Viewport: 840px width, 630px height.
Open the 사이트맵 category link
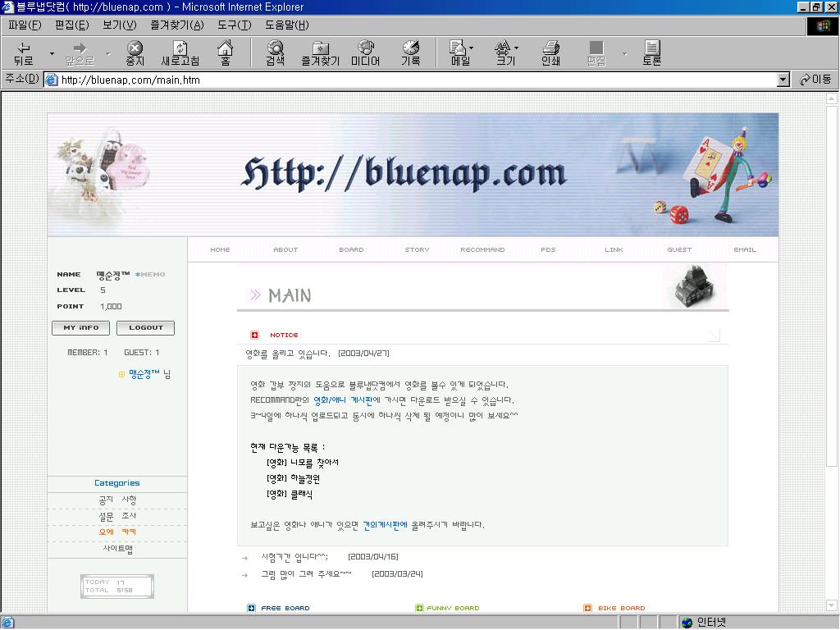pyautogui.click(x=117, y=549)
